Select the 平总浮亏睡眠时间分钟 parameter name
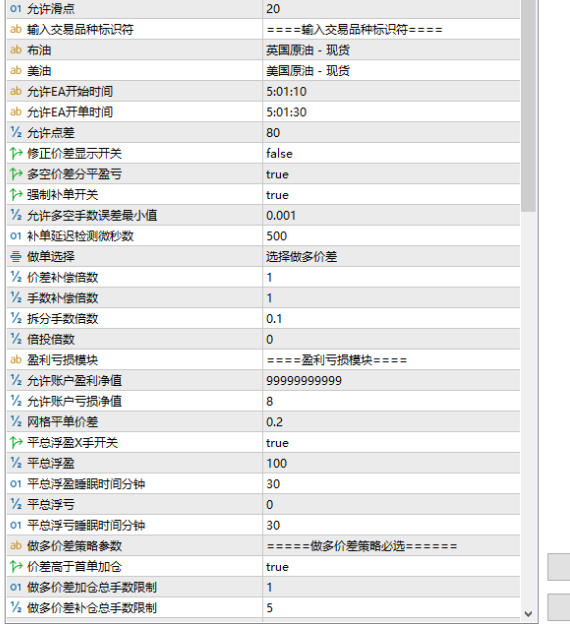The width and height of the screenshot is (570, 629). coord(86,525)
